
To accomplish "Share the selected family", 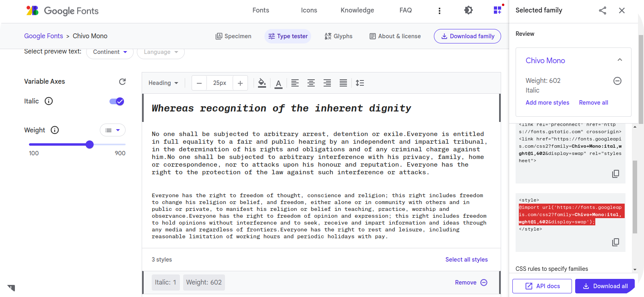I will (603, 10).
